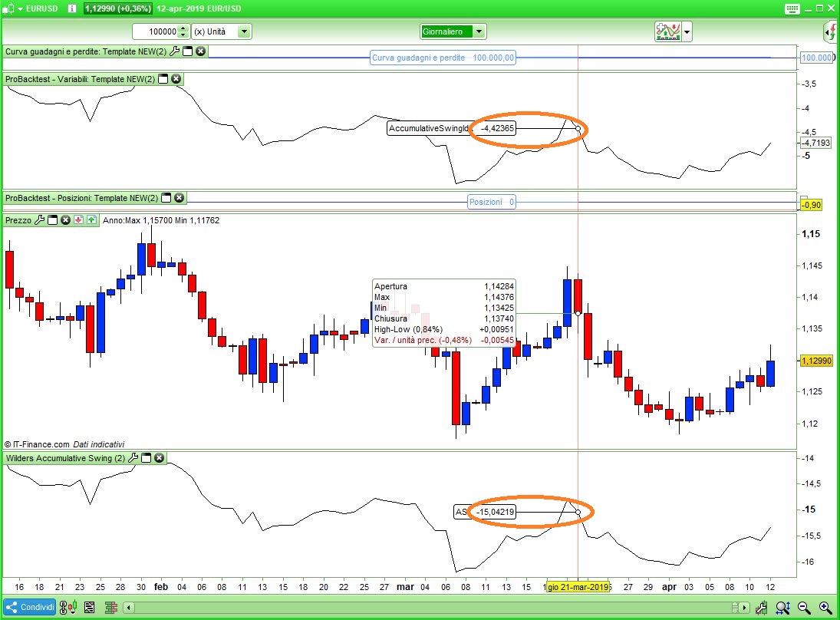Click the -0,90 yellow value label
The width and height of the screenshot is (840, 620).
[x=811, y=205]
